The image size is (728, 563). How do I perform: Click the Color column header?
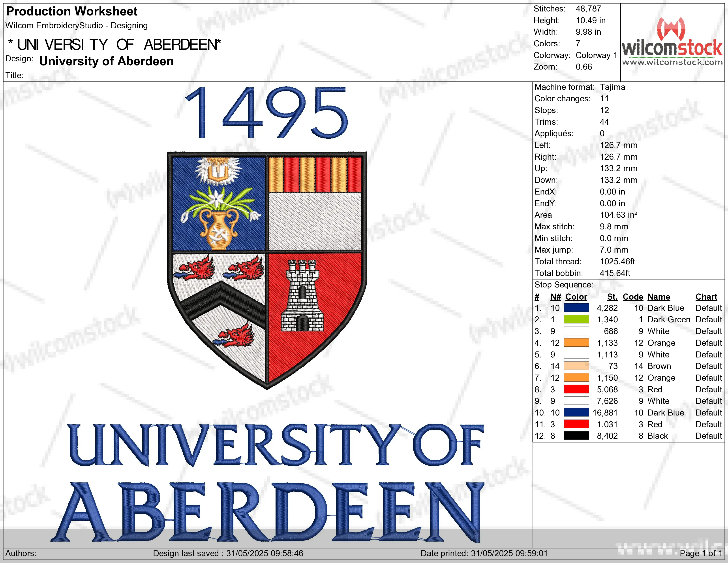point(576,297)
